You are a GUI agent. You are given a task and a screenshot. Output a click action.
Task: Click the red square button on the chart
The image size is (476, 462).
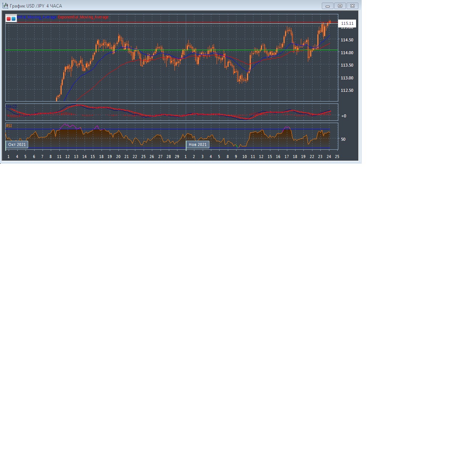(x=9, y=18)
